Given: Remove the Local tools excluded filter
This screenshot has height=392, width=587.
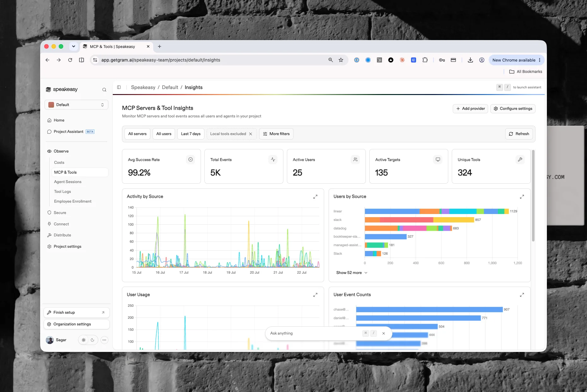Looking at the screenshot, I should coord(251,134).
